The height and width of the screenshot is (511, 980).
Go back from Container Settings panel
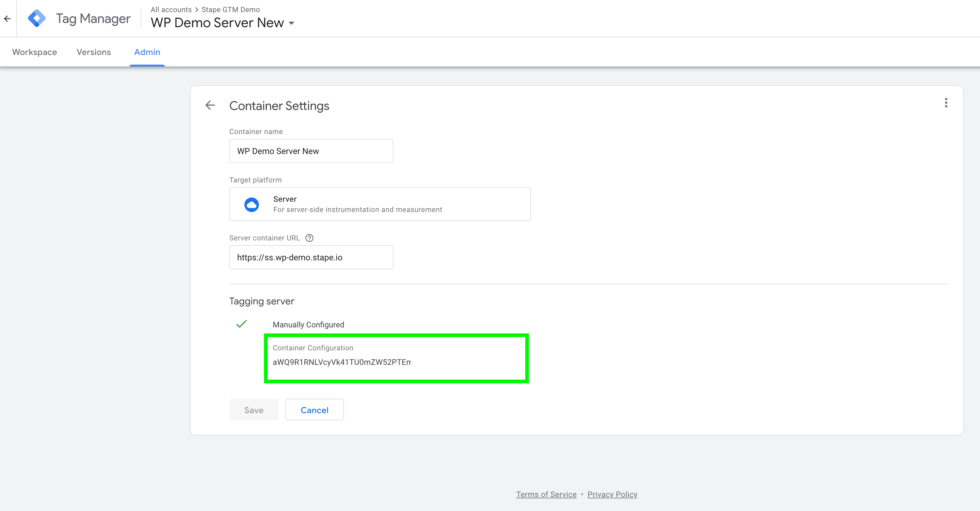[210, 105]
